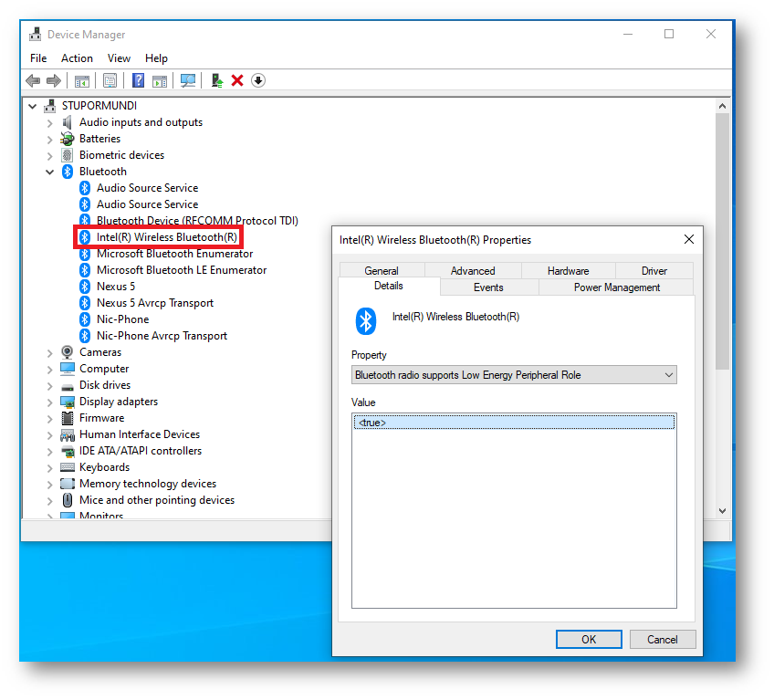Collapse the STUPORMUNDI root node
This screenshot has width=774, height=700.
33,106
